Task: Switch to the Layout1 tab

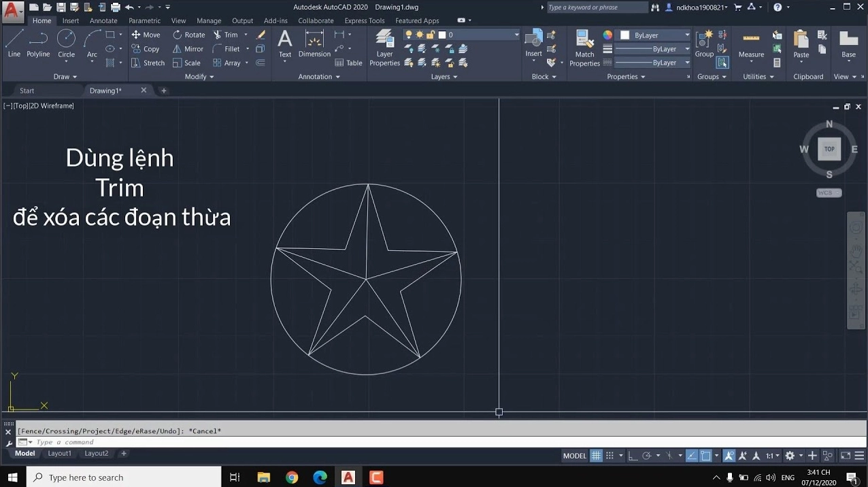Action: click(59, 453)
